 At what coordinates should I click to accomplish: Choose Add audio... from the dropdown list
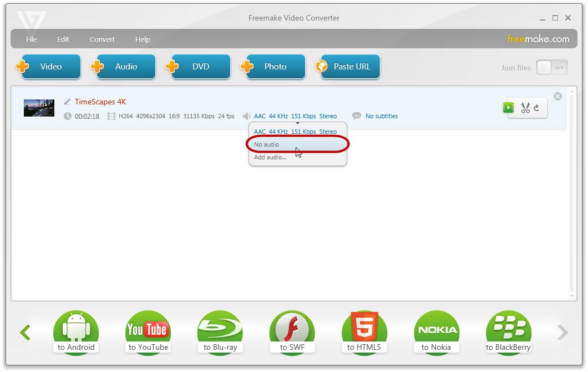(x=270, y=157)
